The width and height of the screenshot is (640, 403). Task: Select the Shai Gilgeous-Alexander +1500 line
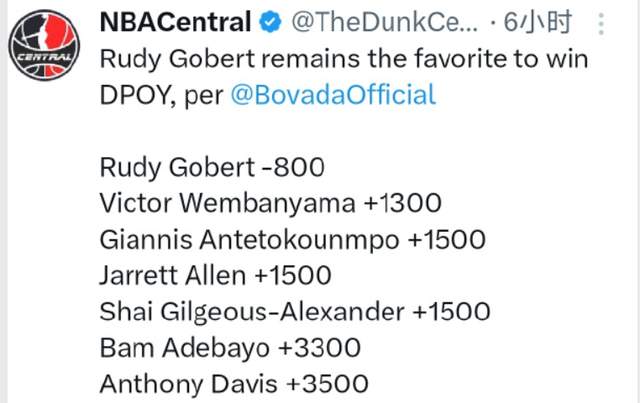[295, 312]
